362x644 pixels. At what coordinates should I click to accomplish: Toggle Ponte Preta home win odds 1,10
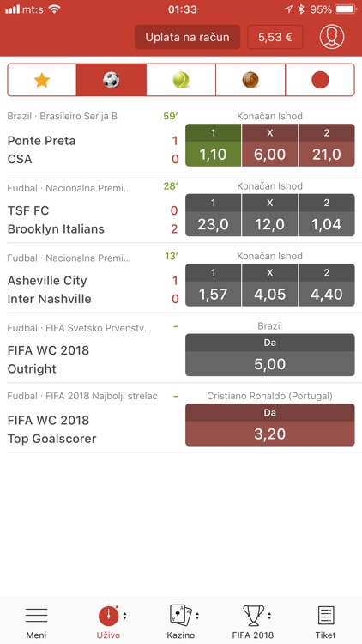(213, 145)
